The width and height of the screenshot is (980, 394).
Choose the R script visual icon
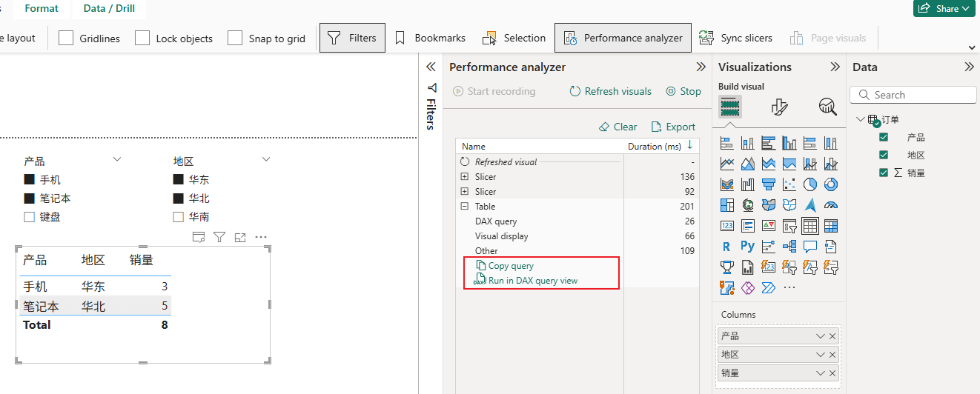point(727,247)
